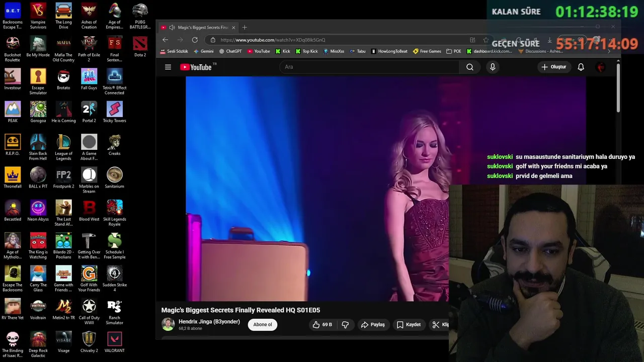The image size is (644, 362).
Task: Launch Buckshot Roulette from desktop
Action: coord(13,49)
